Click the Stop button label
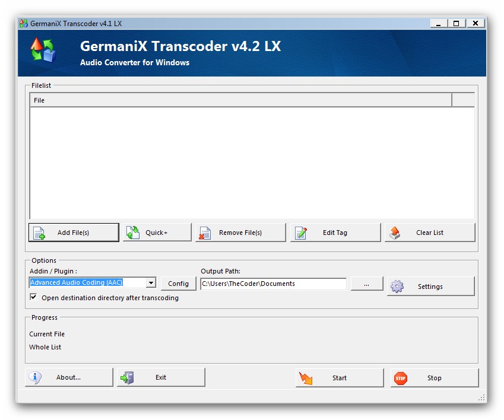This screenshot has height=420, width=504. tap(435, 378)
